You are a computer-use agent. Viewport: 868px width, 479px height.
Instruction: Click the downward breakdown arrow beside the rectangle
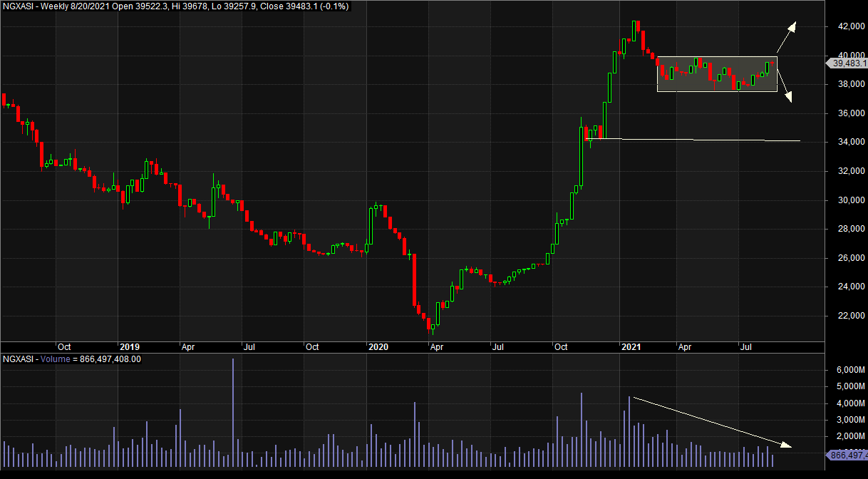pos(785,88)
